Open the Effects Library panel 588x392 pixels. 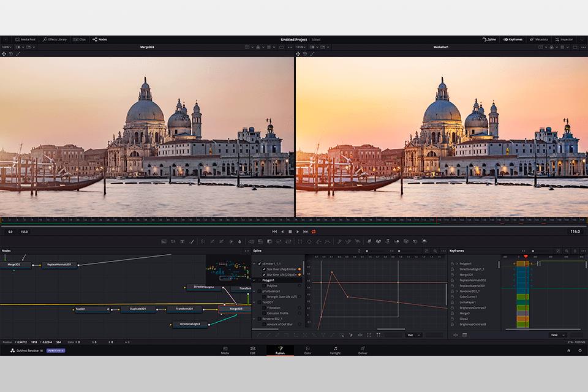pyautogui.click(x=55, y=39)
